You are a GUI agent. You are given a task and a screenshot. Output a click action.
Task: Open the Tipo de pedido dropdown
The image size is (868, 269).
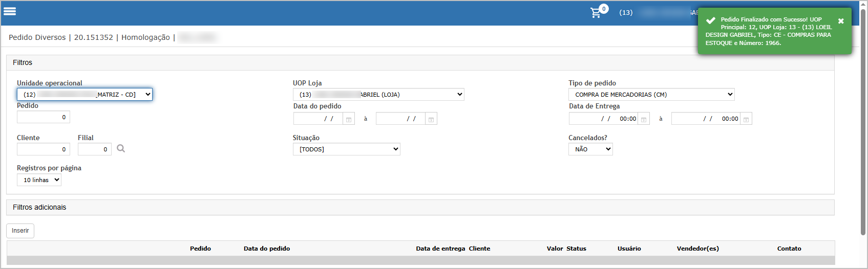tap(651, 95)
